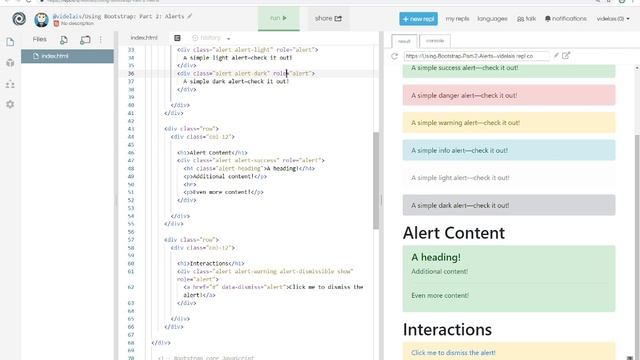Open the Settings gear sidebar icon
Screen dimensions: 640x360
(10, 104)
